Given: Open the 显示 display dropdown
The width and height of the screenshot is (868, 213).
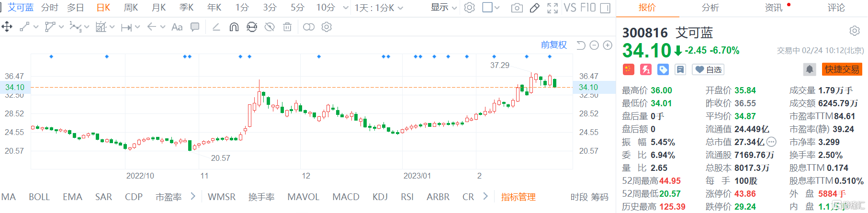Looking at the screenshot, I should coord(444,8).
